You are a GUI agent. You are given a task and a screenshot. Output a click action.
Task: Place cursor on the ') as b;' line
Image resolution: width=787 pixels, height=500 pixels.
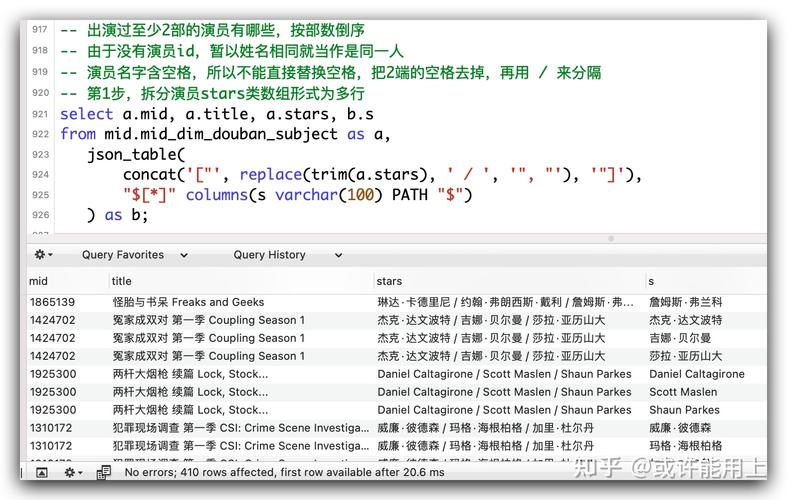117,215
